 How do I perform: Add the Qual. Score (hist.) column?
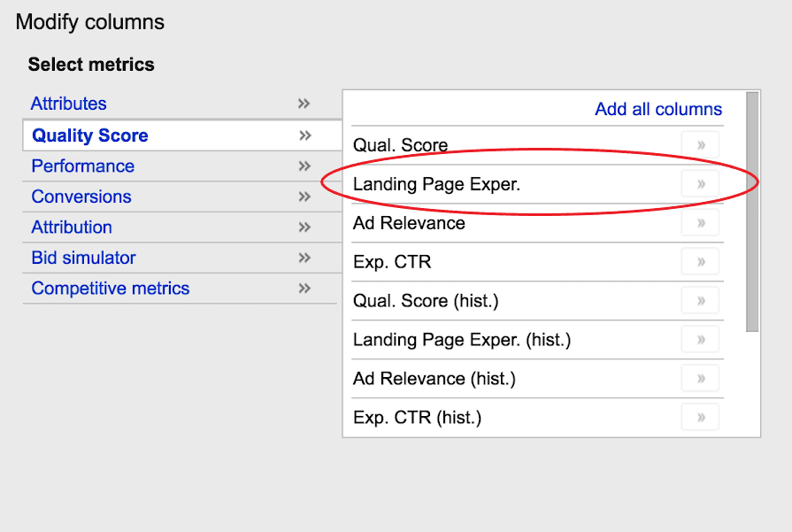point(700,300)
